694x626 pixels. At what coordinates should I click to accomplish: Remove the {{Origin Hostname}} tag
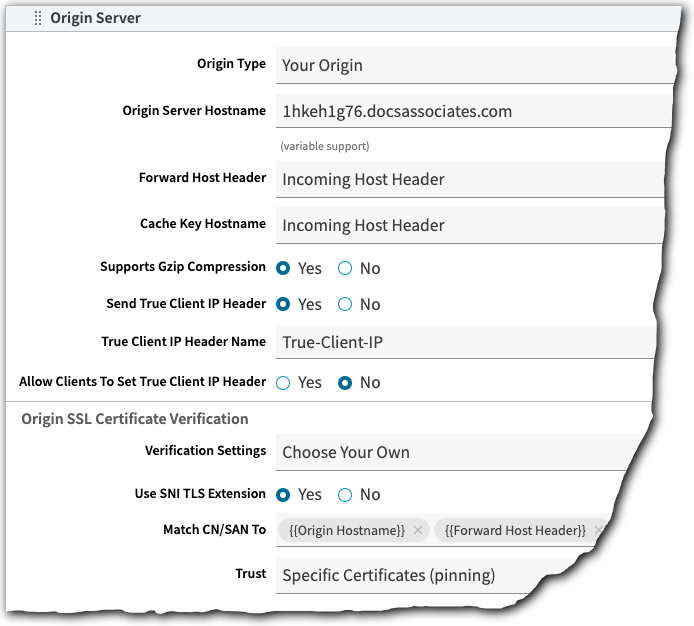click(418, 531)
